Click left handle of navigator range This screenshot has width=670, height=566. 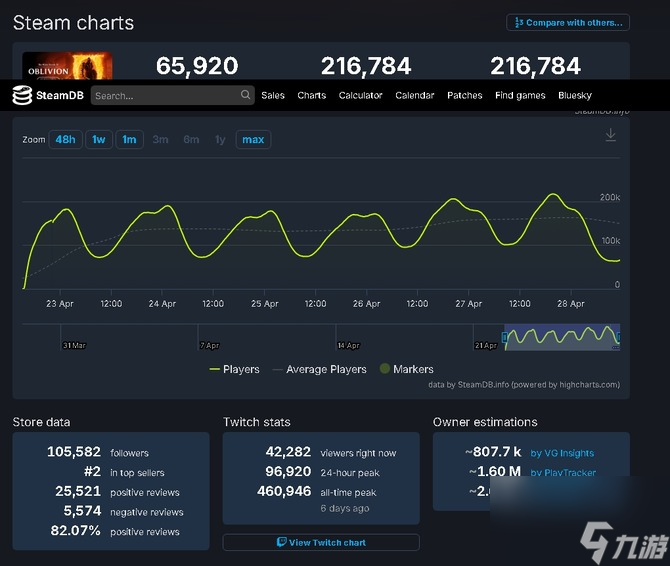point(505,337)
